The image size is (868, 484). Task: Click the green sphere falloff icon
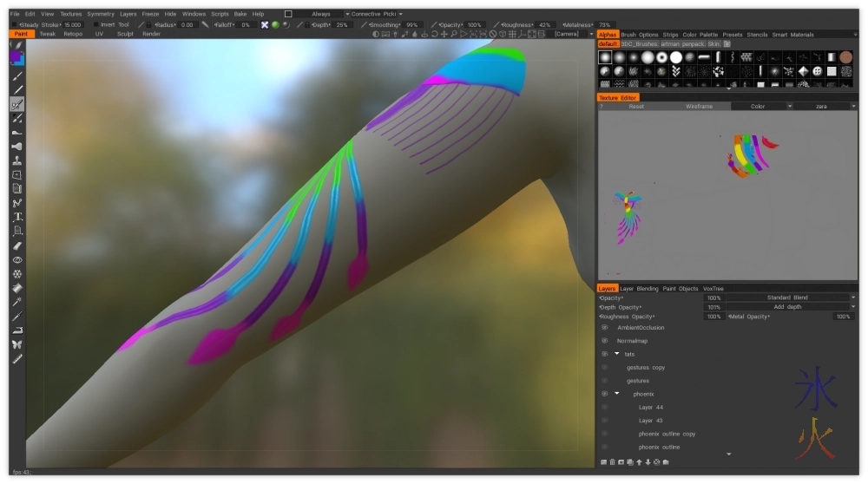(275, 25)
